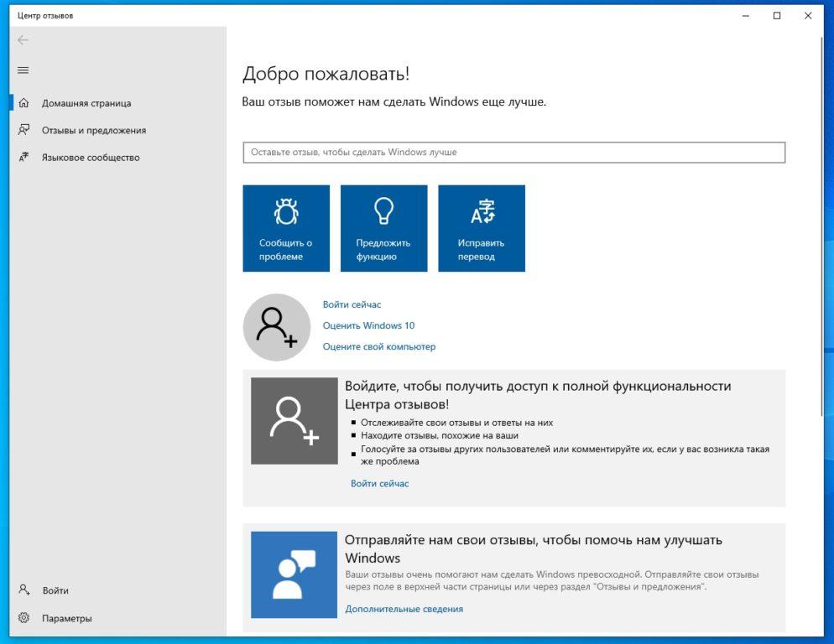Open the 'Исправить перевод' translation tile
The height and width of the screenshot is (644, 834).
point(482,228)
